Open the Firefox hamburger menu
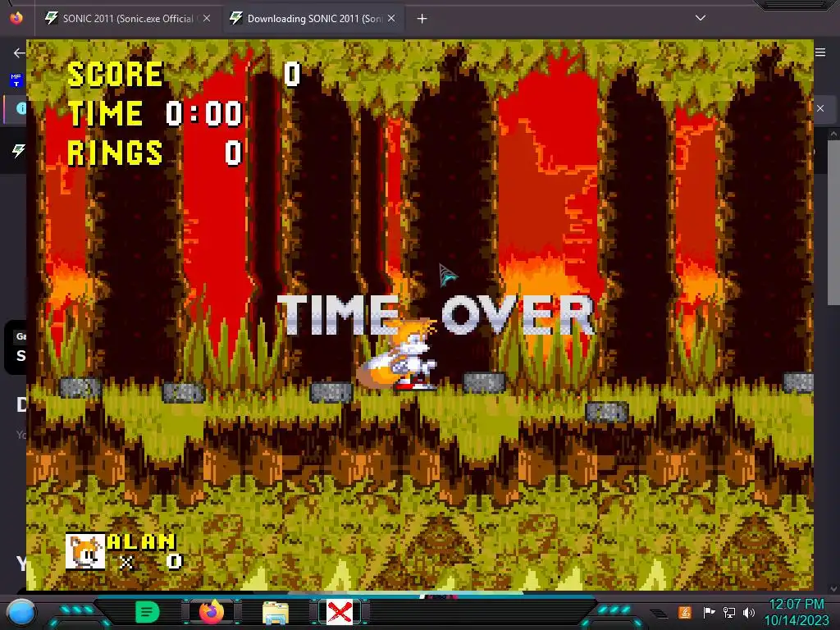The height and width of the screenshot is (630, 840). click(820, 52)
